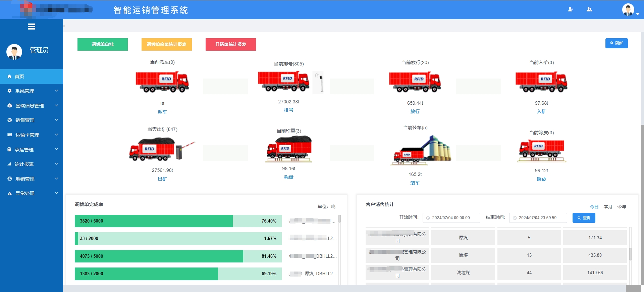Click the hamburger menu icon in sidebar

coord(32,27)
